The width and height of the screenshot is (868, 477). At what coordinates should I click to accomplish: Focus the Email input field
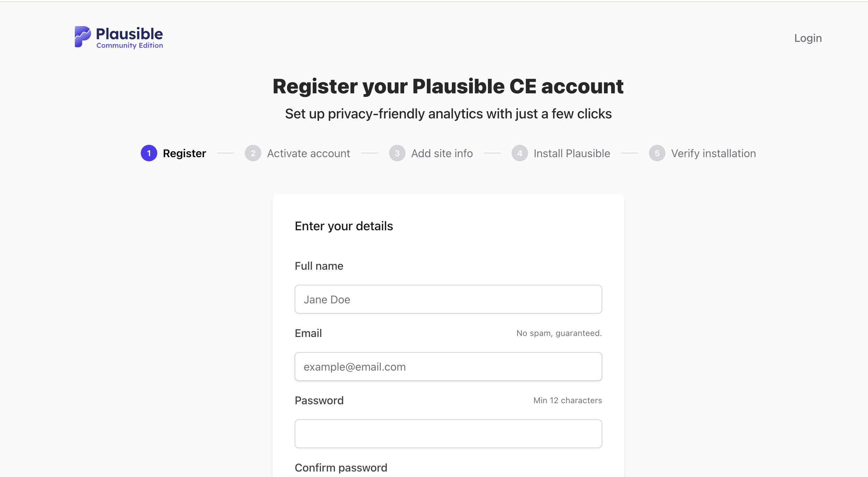click(448, 367)
